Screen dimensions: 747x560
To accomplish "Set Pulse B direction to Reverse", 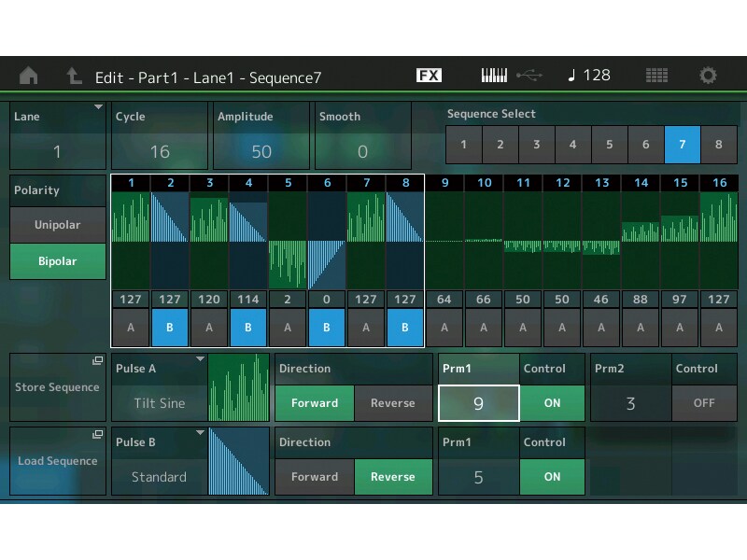I will point(393,477).
